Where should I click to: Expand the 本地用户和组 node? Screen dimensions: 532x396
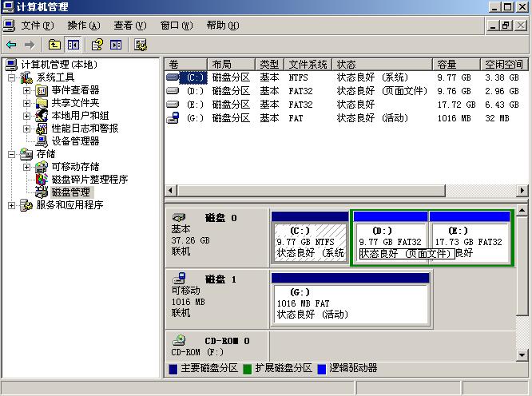tap(27, 116)
